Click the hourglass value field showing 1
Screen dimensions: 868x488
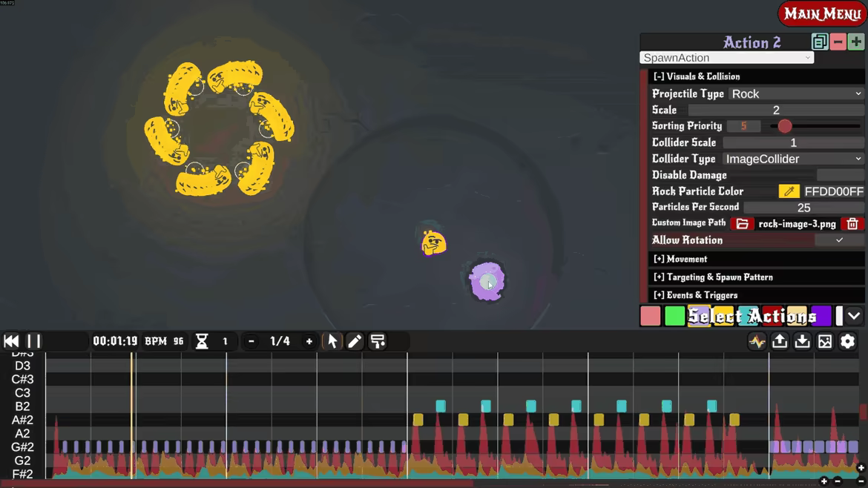(226, 341)
